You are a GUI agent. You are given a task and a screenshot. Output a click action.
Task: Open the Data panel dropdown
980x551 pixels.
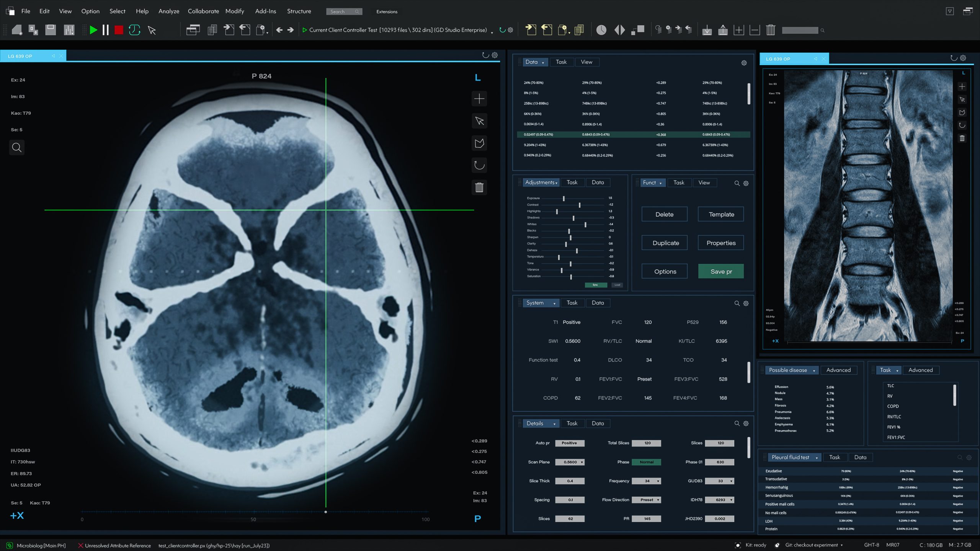tap(535, 62)
